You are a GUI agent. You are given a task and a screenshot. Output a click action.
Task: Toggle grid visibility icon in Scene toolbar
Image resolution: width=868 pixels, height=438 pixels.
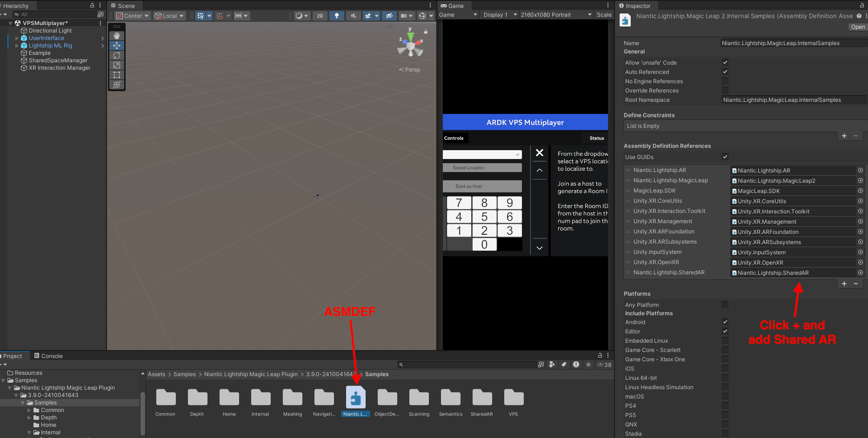point(200,16)
